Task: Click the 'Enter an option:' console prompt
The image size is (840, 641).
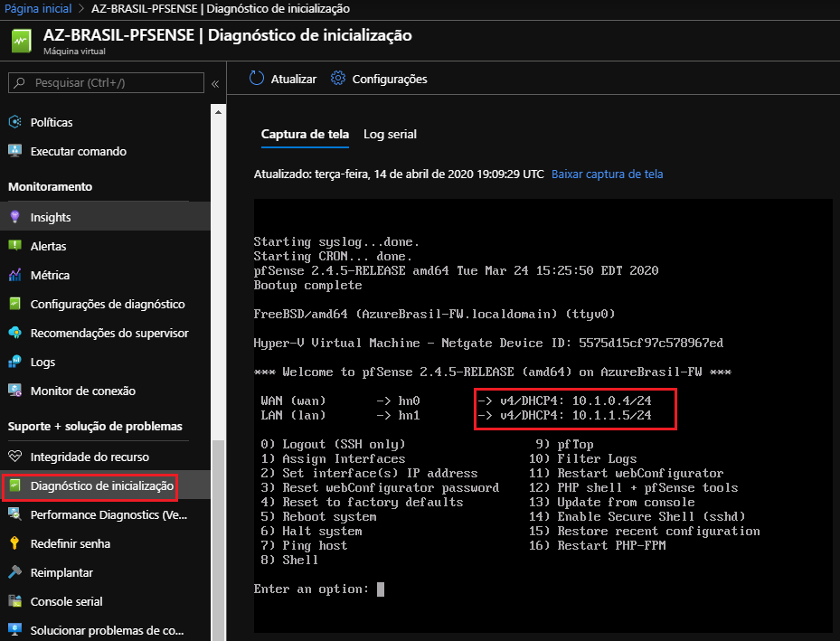Action: click(x=311, y=589)
